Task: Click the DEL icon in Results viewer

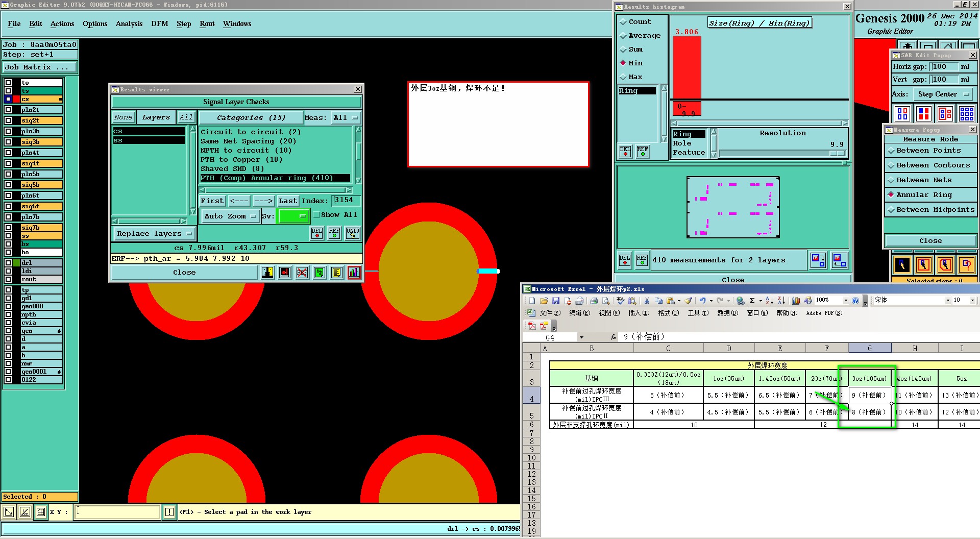Action: [x=317, y=233]
